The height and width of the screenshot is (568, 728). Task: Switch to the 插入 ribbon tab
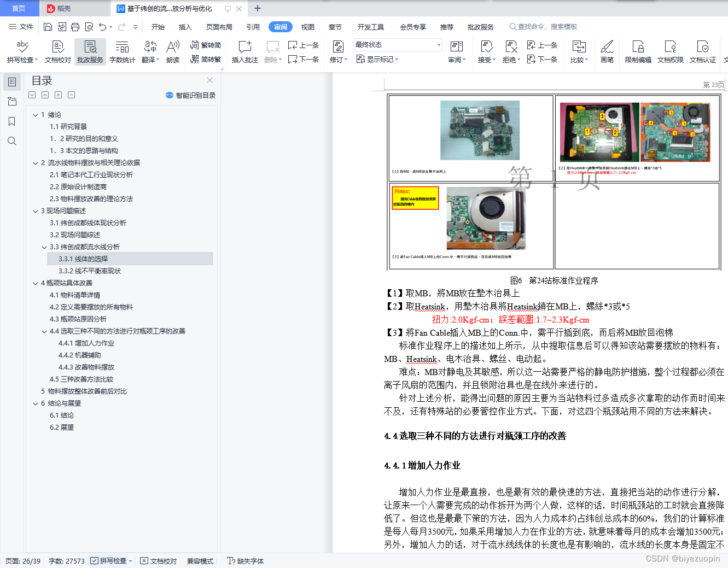point(185,27)
